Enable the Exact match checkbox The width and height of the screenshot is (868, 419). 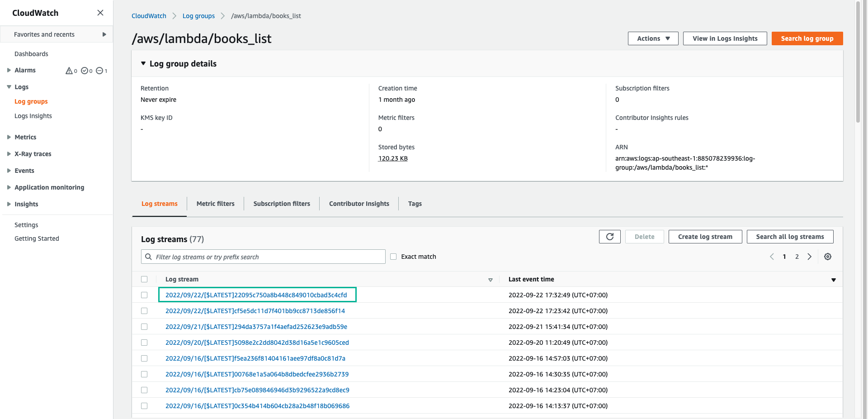tap(393, 257)
